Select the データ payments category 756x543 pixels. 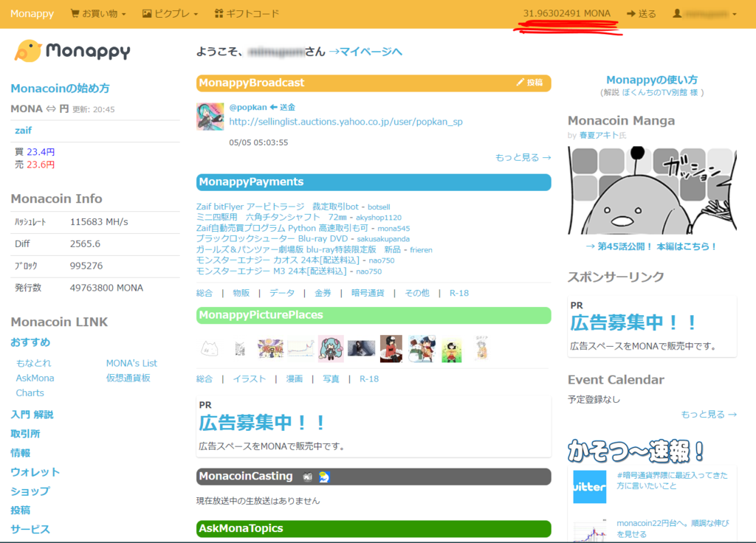[x=282, y=293]
